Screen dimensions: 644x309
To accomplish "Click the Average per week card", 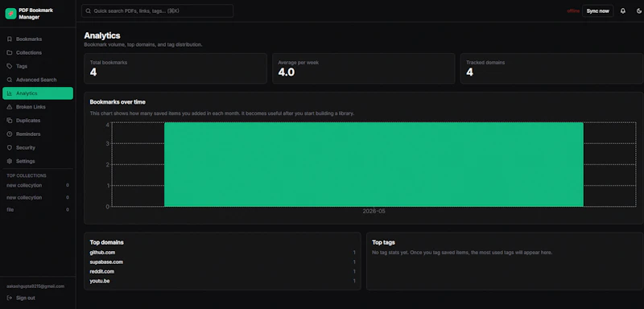I will (364, 68).
